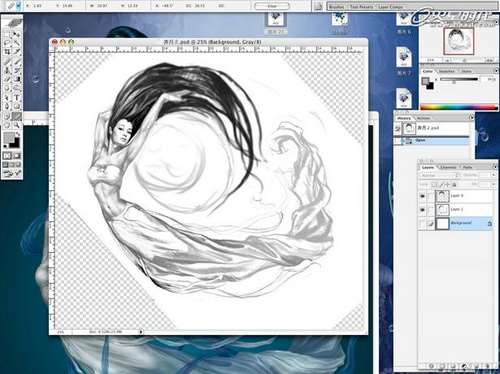The width and height of the screenshot is (500, 374).
Task: Select the Gradient tool in the toolbox
Action: (17, 116)
